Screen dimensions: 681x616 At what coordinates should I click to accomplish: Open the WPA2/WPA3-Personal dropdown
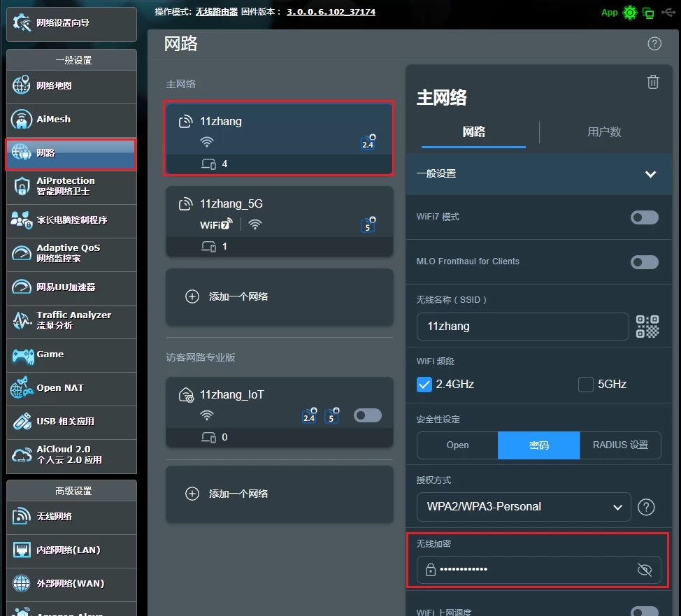click(523, 507)
